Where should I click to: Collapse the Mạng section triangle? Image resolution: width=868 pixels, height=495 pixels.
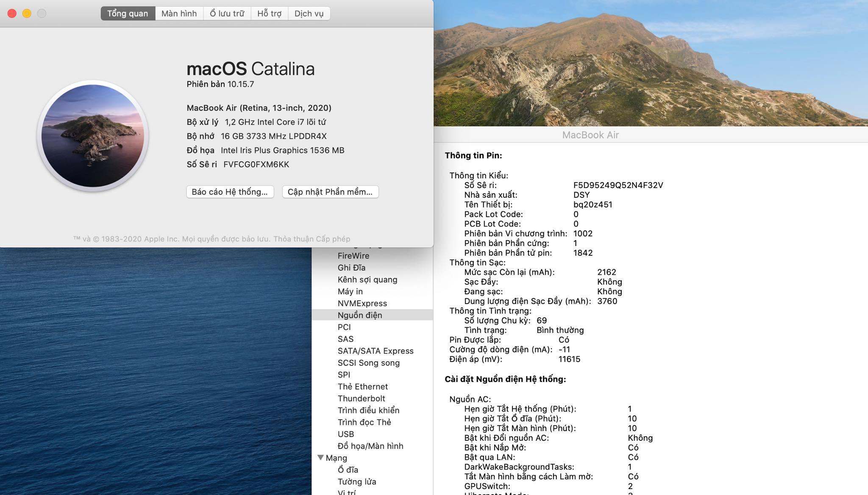(320, 457)
